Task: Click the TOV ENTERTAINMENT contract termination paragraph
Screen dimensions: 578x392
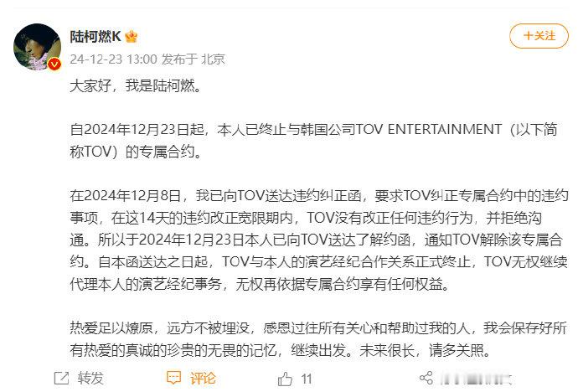Action: point(313,141)
